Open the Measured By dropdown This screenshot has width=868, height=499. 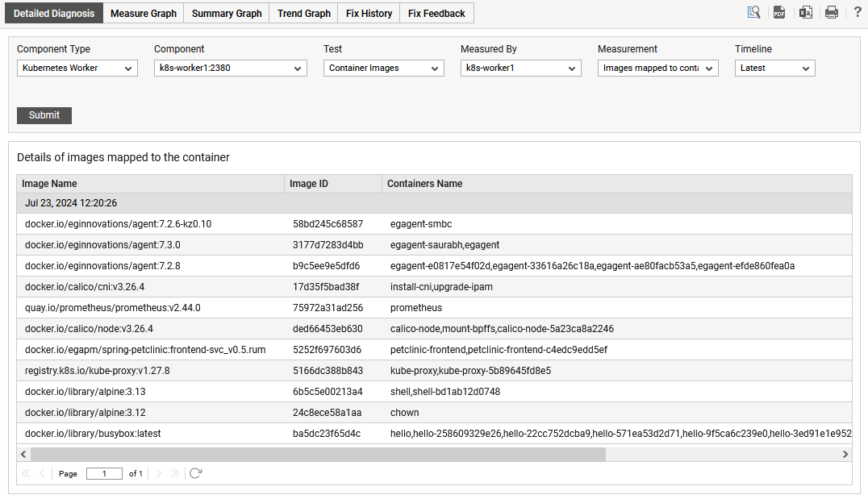[521, 68]
